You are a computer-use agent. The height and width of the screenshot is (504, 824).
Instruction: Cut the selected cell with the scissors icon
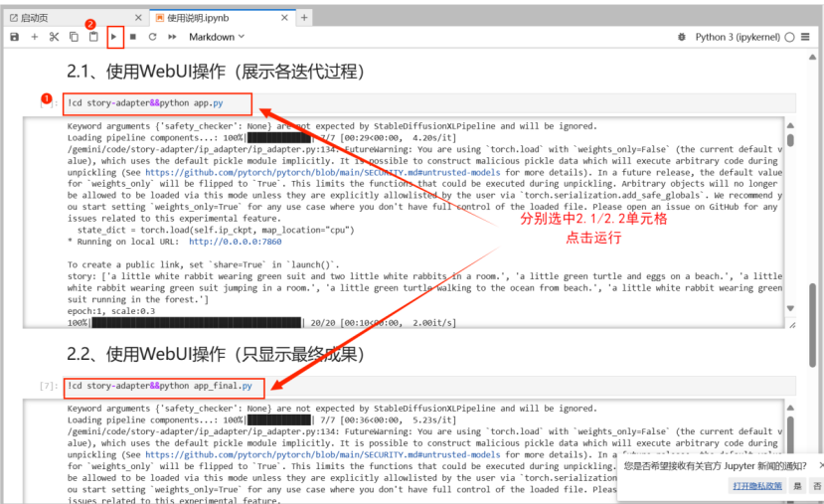point(54,37)
